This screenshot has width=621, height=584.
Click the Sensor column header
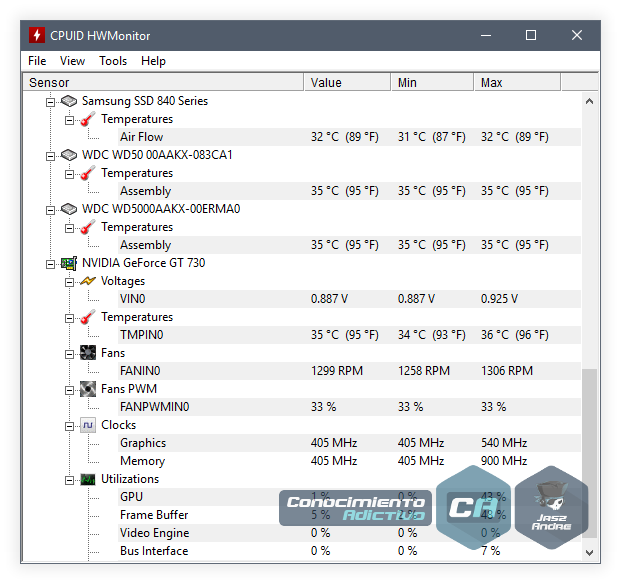coord(163,82)
